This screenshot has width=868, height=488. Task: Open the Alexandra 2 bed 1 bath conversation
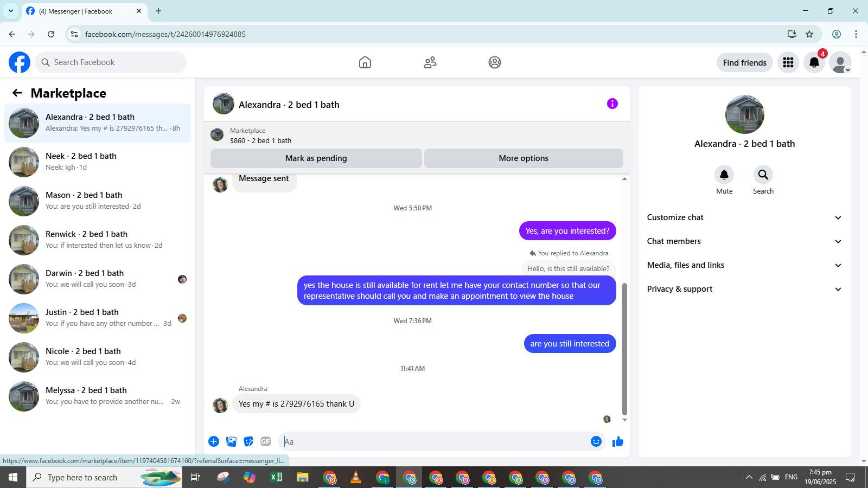[x=98, y=123]
